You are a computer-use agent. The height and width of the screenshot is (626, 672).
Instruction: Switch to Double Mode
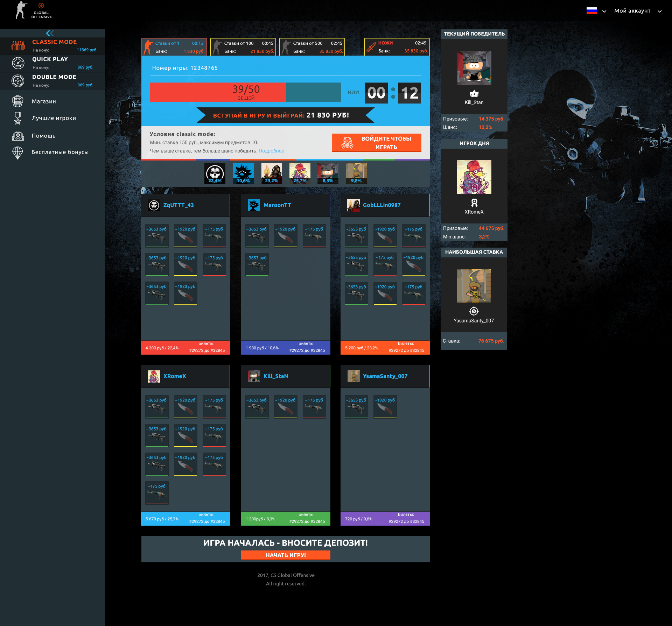54,77
